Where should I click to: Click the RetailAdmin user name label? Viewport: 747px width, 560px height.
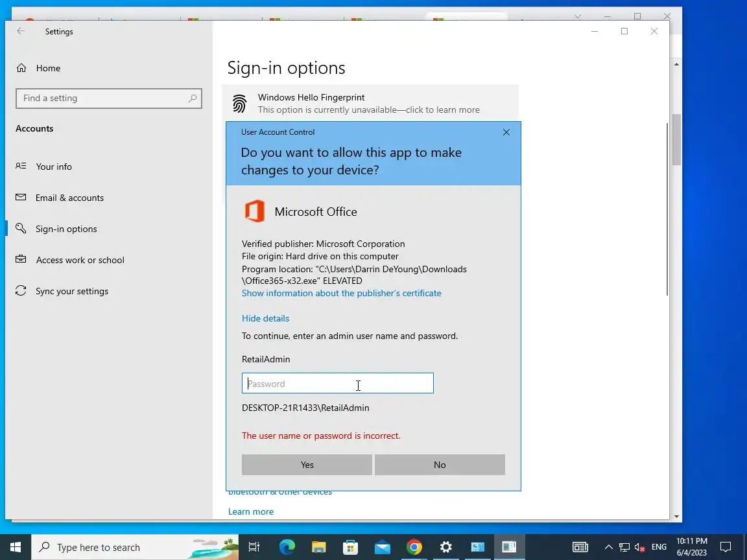(x=266, y=359)
